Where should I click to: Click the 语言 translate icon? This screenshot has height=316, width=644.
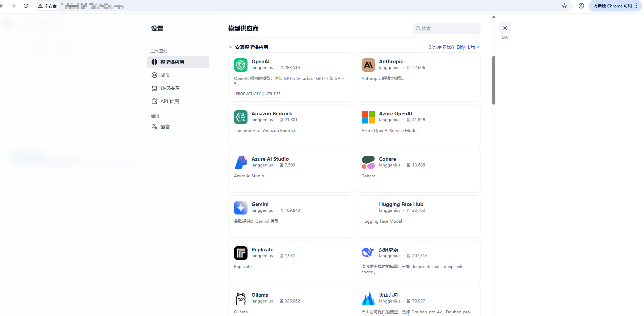[x=154, y=127]
